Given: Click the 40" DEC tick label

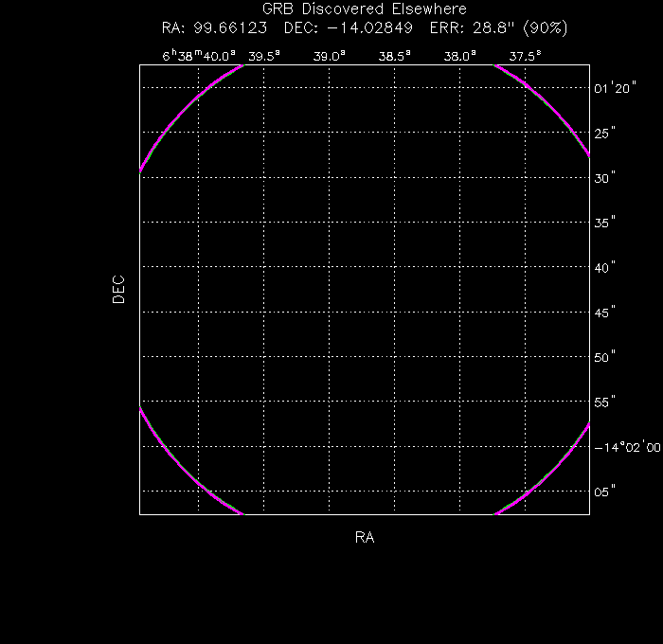Looking at the screenshot, I should click(x=604, y=267).
